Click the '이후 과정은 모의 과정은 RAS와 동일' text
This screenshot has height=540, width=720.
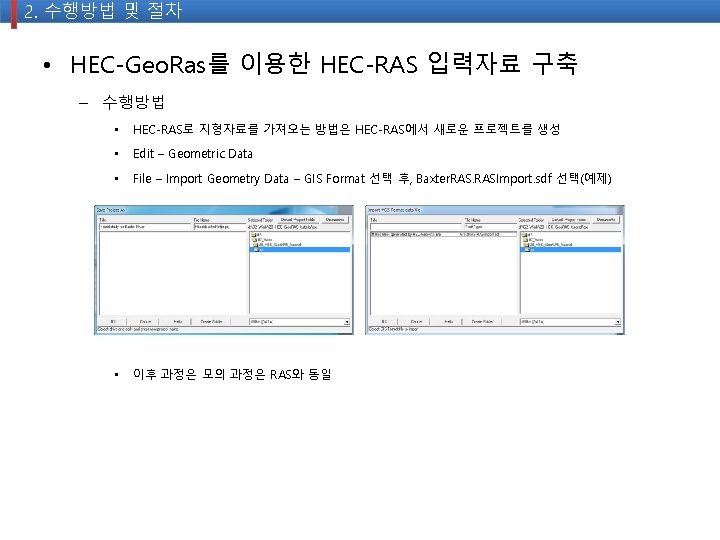click(x=232, y=374)
